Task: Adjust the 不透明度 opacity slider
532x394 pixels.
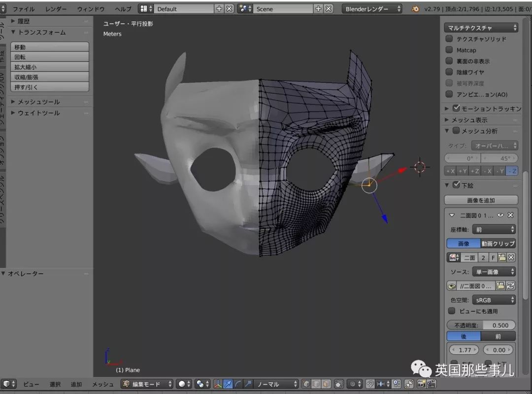Action: click(481, 325)
